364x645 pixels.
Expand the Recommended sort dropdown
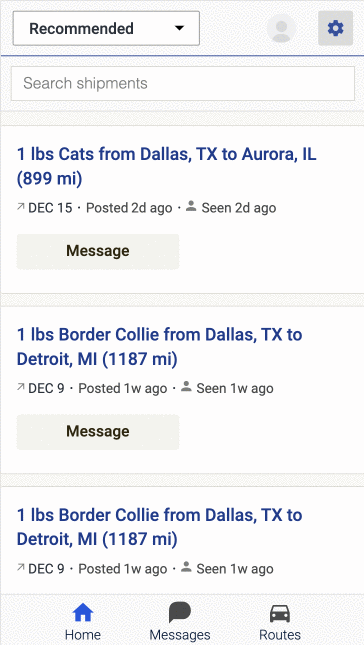tap(106, 28)
